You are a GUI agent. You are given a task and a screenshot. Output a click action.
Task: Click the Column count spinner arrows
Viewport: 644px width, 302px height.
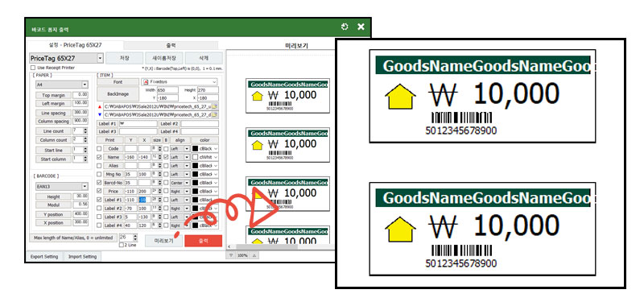tap(85, 140)
